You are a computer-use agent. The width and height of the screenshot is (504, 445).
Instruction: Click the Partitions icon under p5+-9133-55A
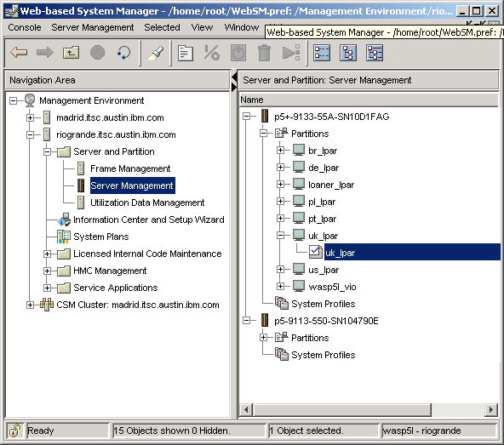282,133
